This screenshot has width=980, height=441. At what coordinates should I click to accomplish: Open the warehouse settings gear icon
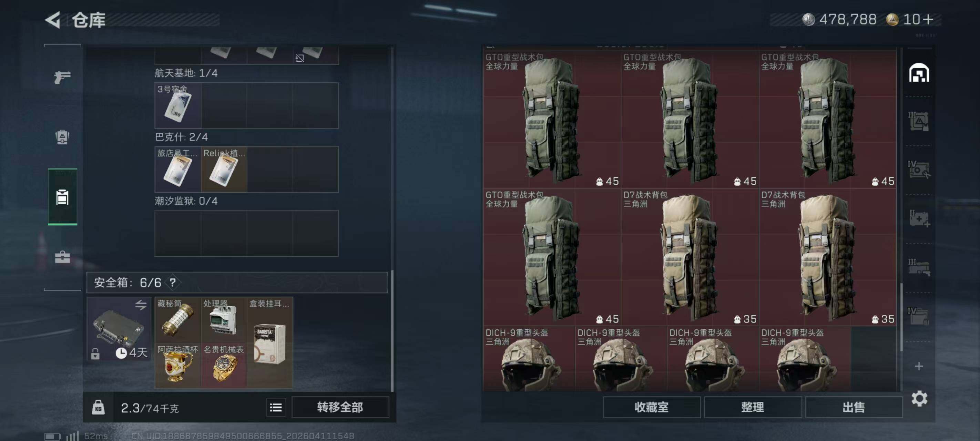(919, 398)
